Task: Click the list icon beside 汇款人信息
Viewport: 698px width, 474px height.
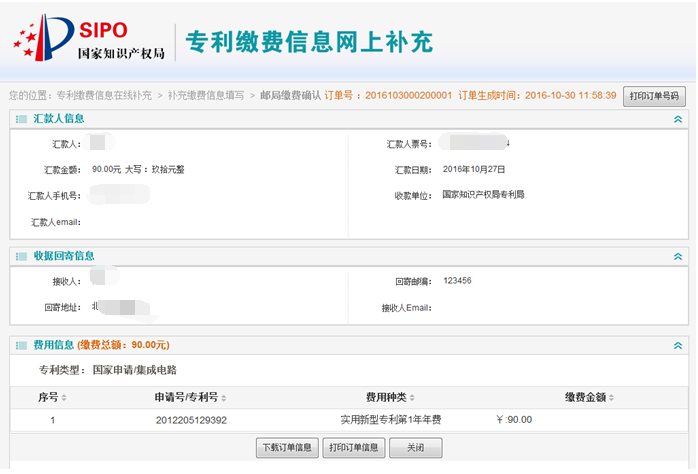Action: point(21,119)
